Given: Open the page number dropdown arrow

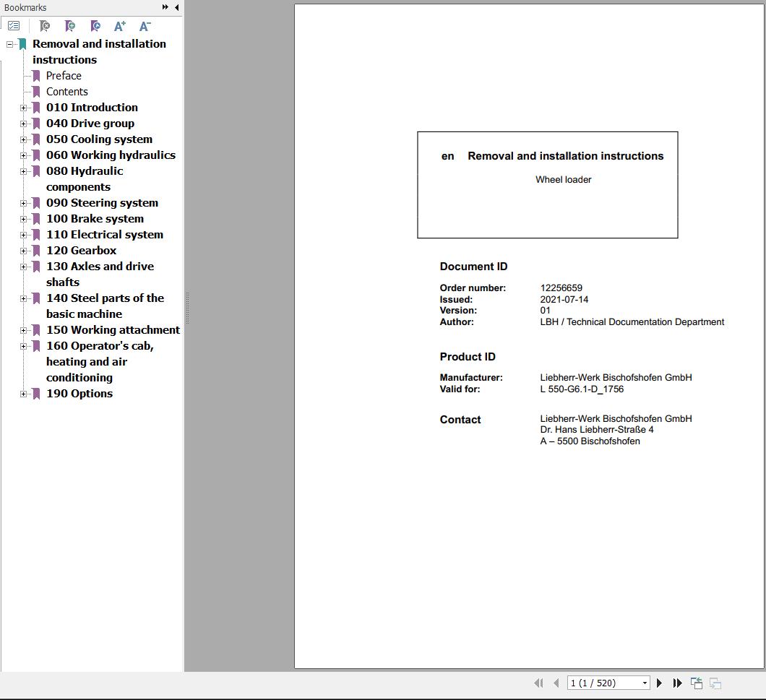Looking at the screenshot, I should [x=645, y=683].
